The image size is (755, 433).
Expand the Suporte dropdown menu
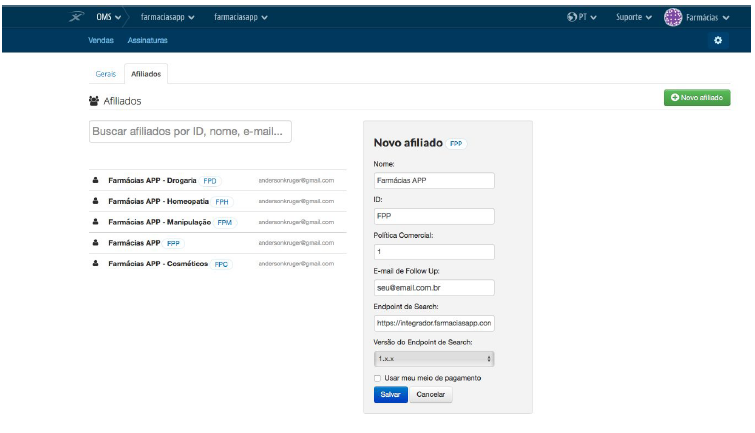pyautogui.click(x=633, y=17)
